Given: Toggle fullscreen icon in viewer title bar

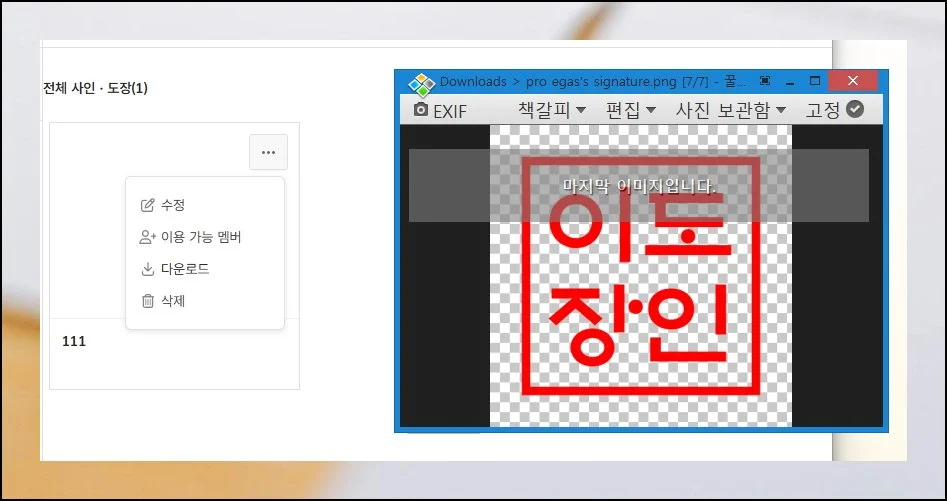Looking at the screenshot, I should click(765, 81).
